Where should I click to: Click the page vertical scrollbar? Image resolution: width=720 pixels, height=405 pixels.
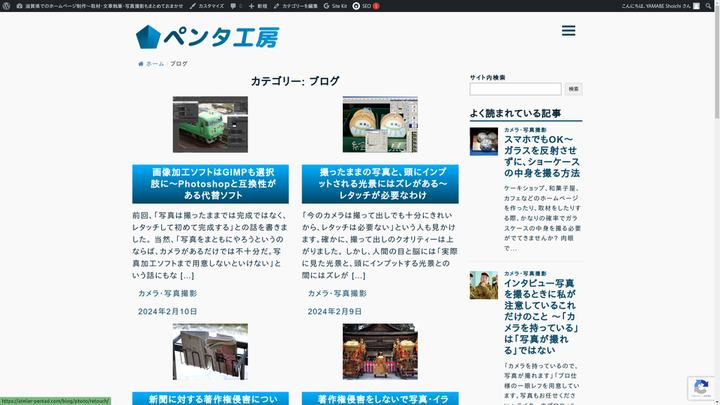[717, 64]
